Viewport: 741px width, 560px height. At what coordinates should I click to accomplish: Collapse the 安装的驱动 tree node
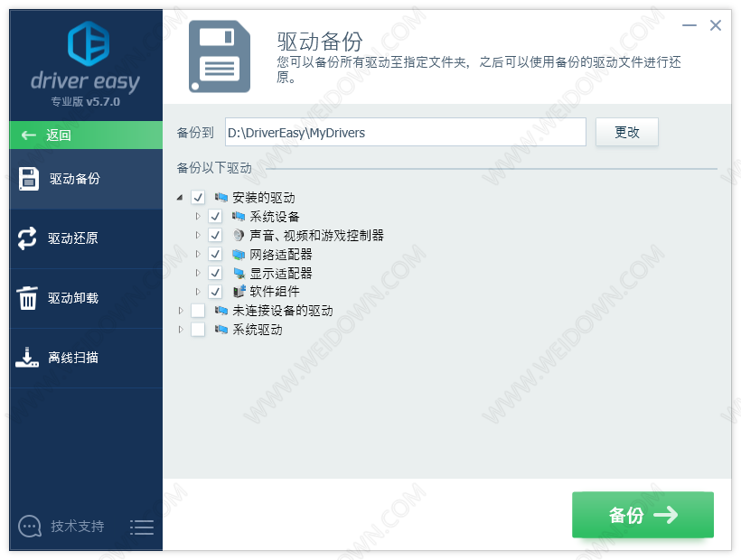pos(180,198)
